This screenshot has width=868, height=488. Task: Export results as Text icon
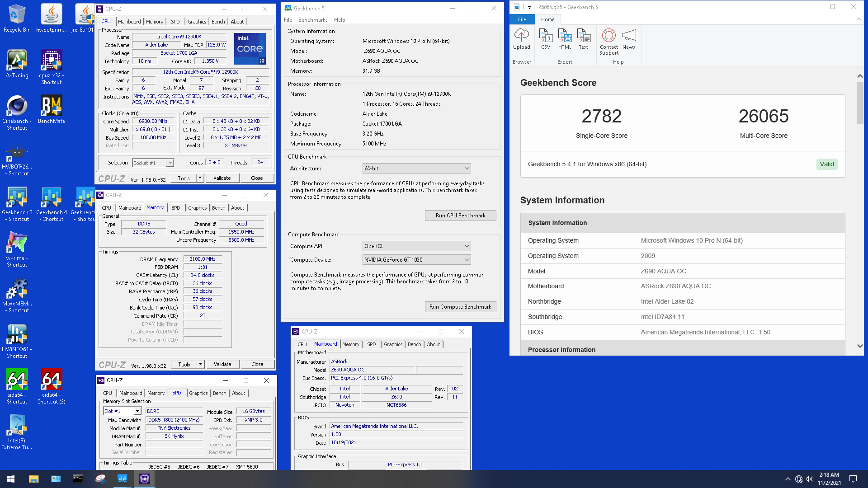[x=584, y=39]
